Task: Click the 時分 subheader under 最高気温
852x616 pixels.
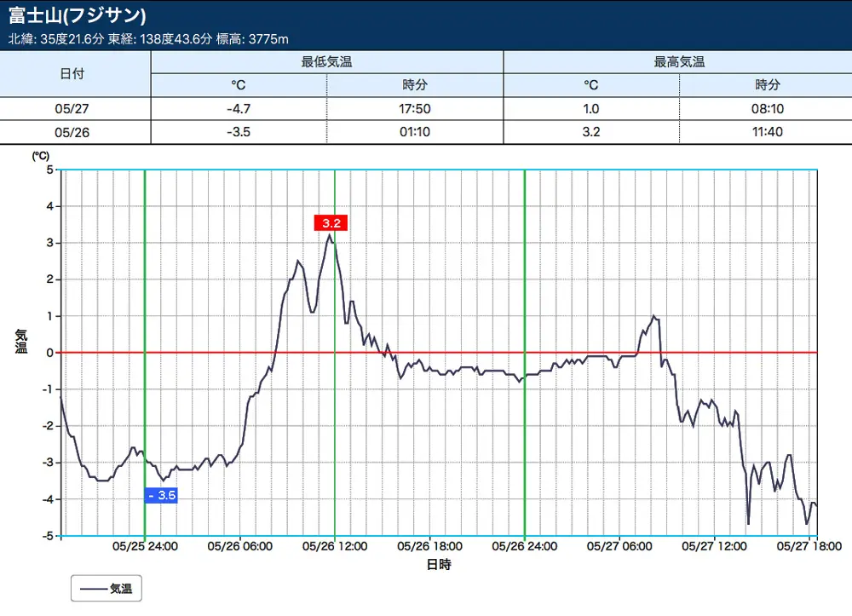Action: point(767,85)
